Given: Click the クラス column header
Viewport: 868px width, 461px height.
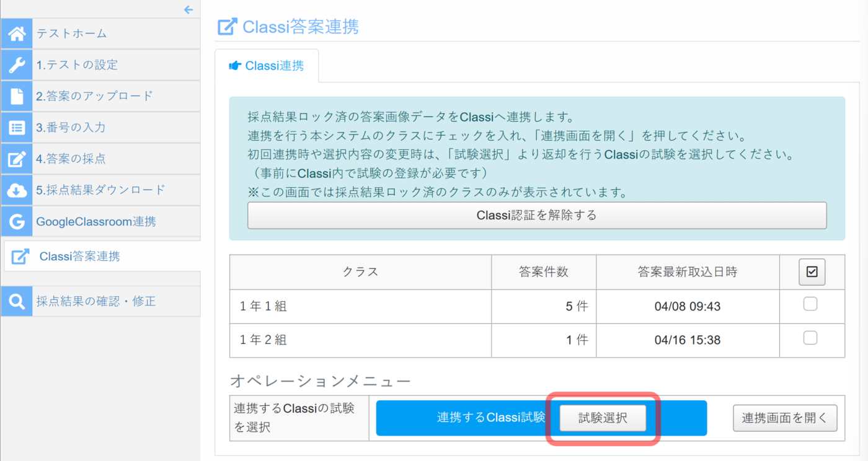Looking at the screenshot, I should click(x=360, y=272).
